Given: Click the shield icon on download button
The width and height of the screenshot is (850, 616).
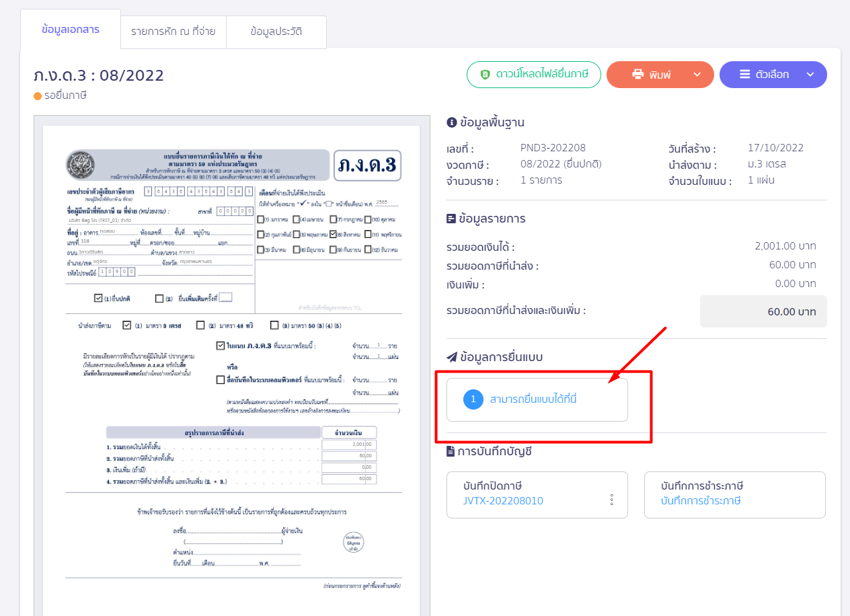Looking at the screenshot, I should (x=485, y=75).
